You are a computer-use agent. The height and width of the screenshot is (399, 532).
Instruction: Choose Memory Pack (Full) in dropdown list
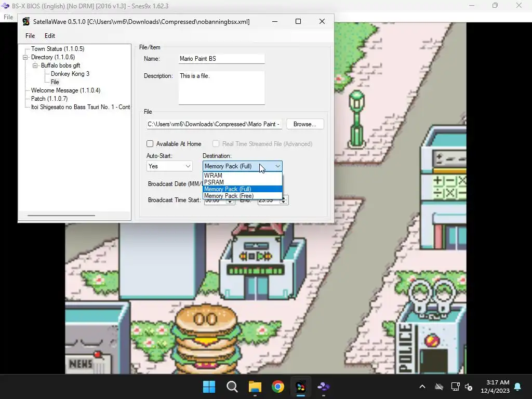242,189
